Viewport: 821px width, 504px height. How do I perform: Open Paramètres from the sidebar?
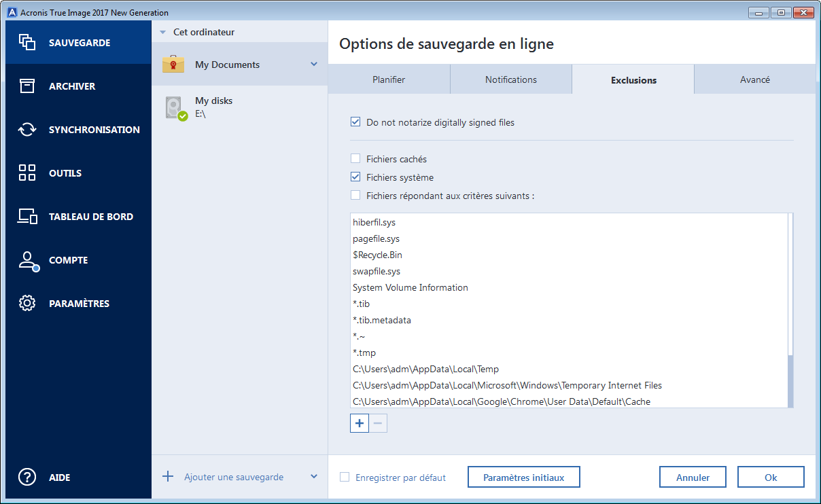(x=78, y=303)
